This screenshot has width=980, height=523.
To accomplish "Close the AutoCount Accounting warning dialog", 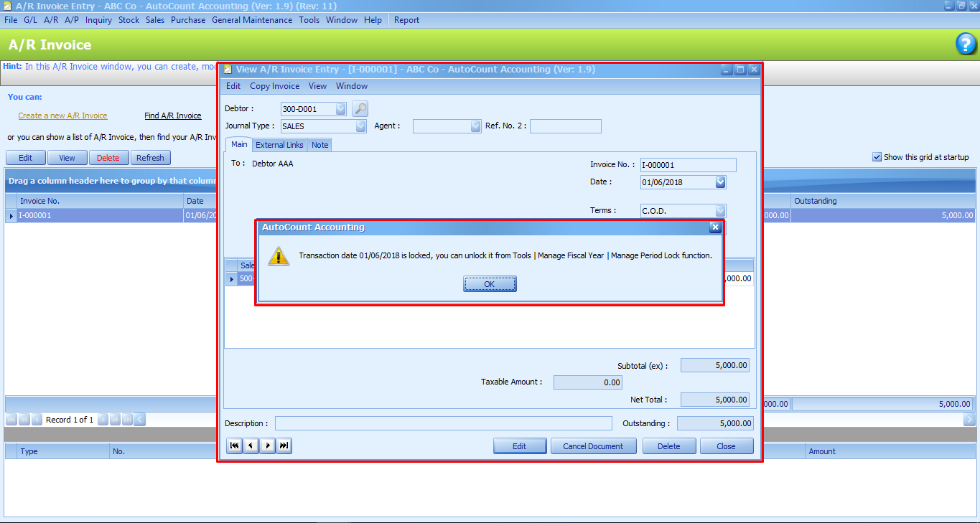I will (x=714, y=227).
